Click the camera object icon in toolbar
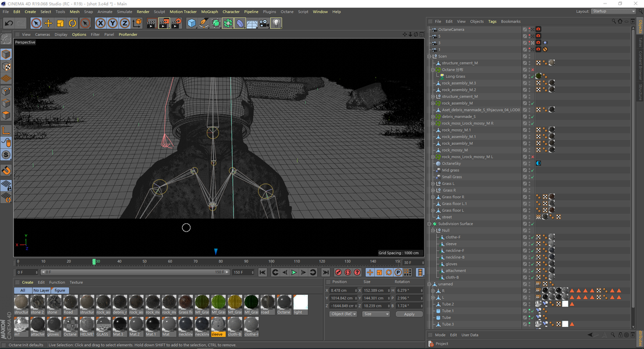Screen dimensions: 644x349 [264, 23]
